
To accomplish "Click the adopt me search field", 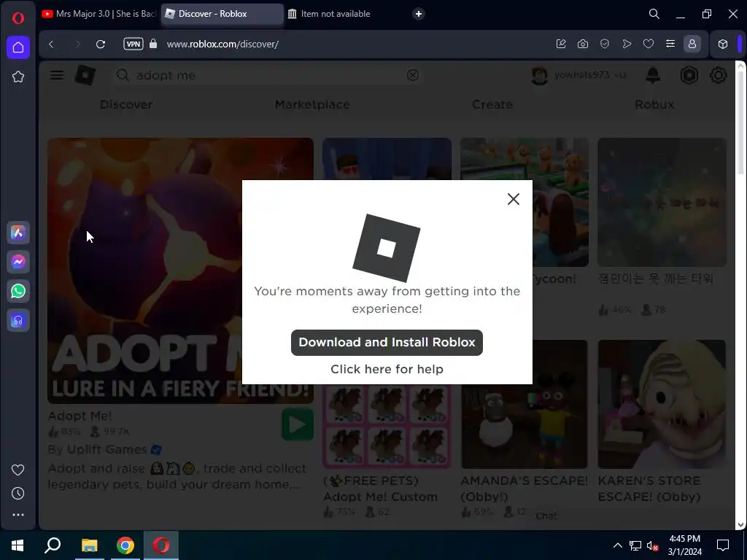I will pos(267,75).
